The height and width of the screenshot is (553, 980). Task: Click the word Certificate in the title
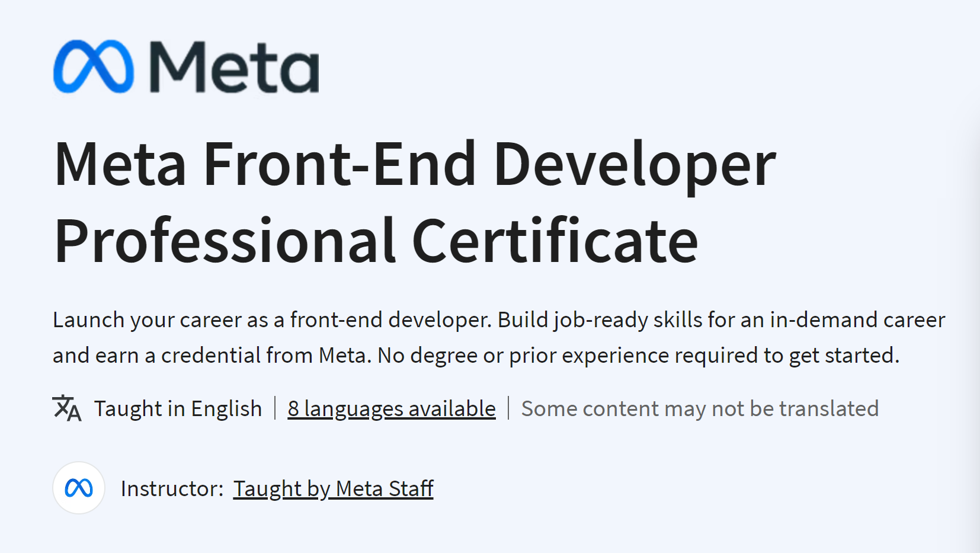[x=555, y=241]
